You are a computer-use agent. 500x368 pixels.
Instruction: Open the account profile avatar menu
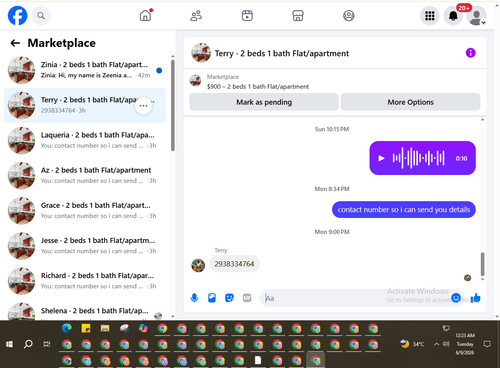(x=476, y=16)
